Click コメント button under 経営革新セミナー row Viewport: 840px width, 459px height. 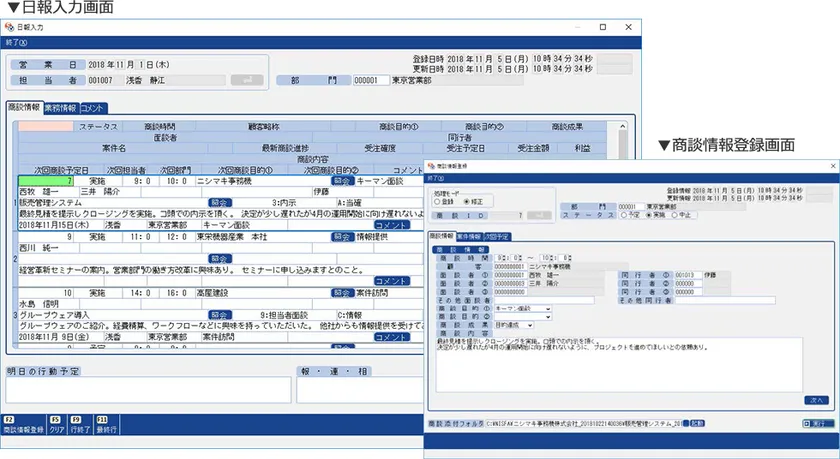[392, 281]
